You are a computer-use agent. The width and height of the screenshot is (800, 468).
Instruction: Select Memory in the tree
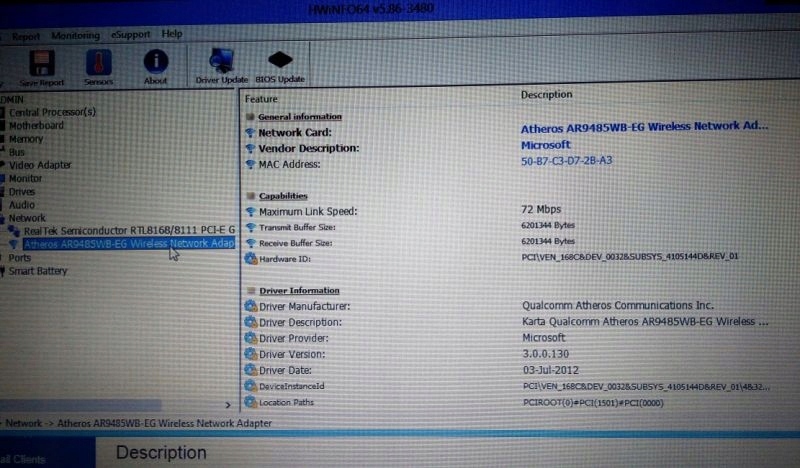(26, 139)
